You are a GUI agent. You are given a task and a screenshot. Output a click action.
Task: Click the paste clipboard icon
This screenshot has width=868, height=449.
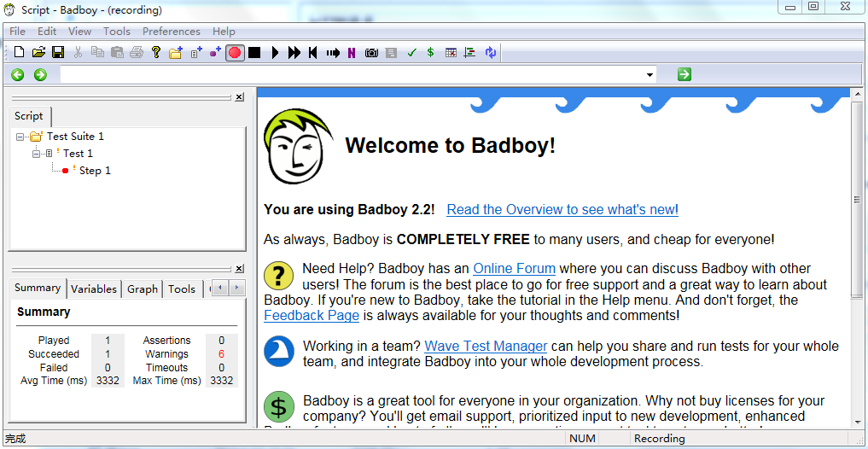(117, 53)
